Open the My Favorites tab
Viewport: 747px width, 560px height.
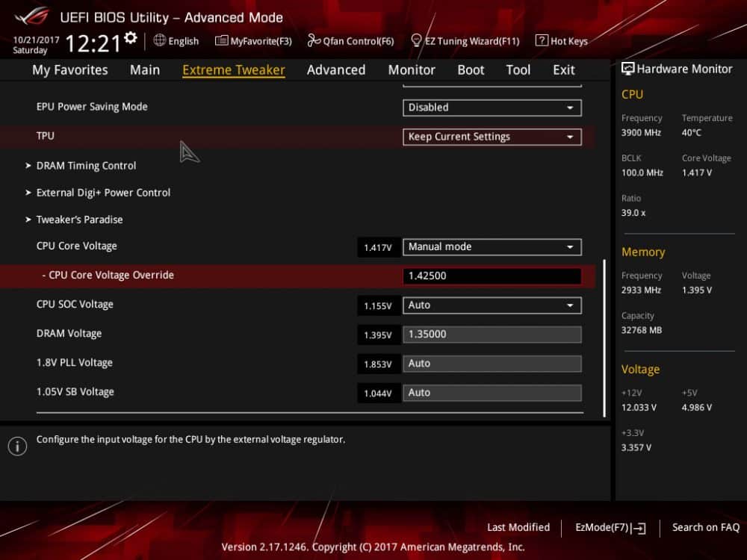tap(70, 70)
